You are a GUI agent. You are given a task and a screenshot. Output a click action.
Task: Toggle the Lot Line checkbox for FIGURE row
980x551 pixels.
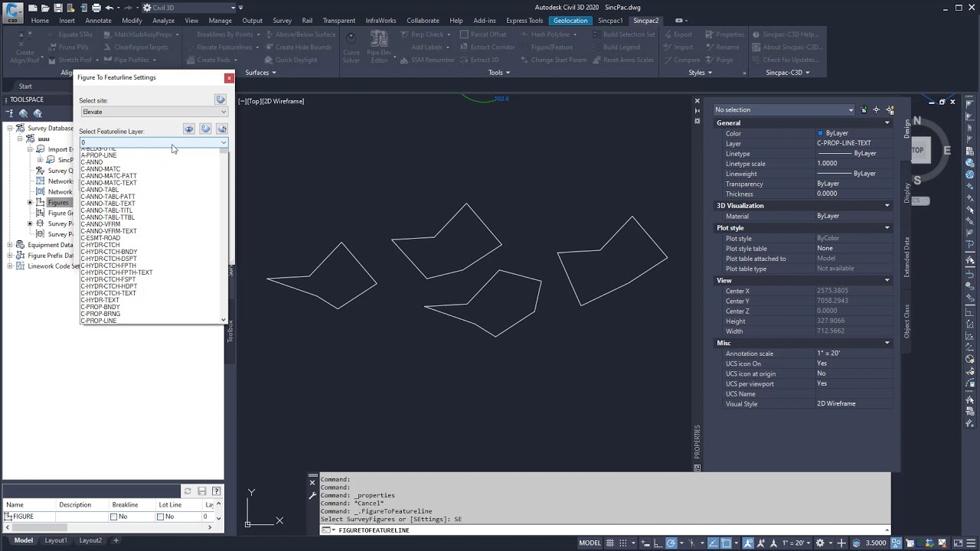[x=161, y=517]
